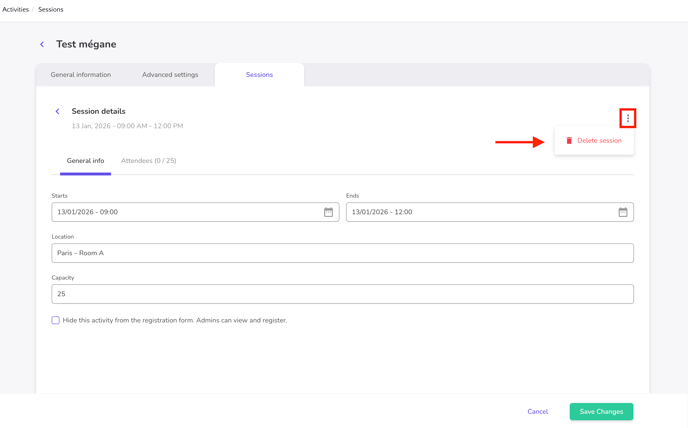This screenshot has width=688, height=428.
Task: Toggle hide activity from registration form checkbox
Action: pos(56,320)
